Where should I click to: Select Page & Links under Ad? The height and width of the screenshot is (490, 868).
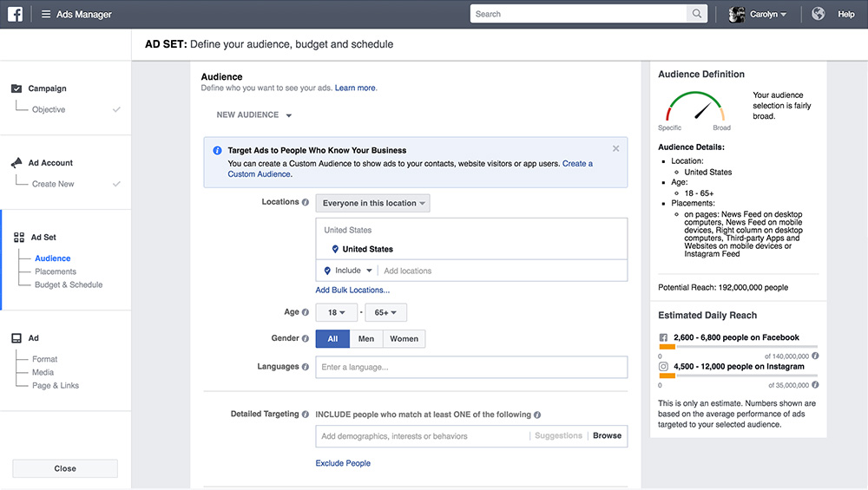[56, 385]
